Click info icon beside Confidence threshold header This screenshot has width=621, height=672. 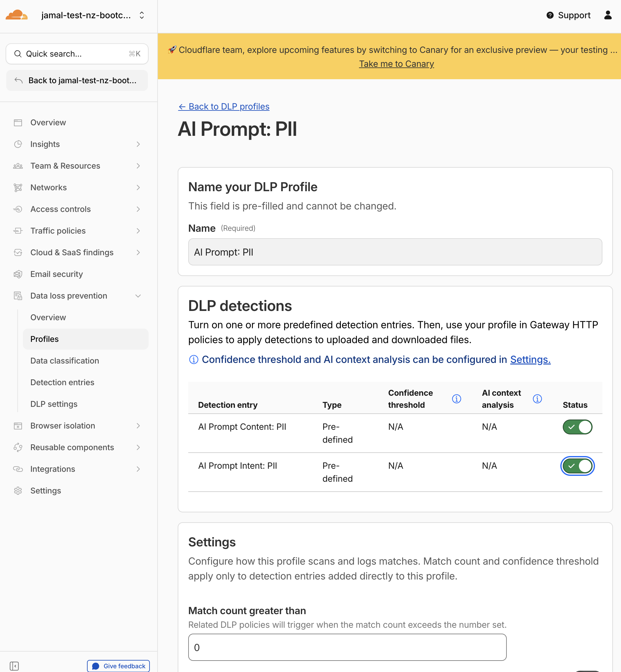click(456, 398)
